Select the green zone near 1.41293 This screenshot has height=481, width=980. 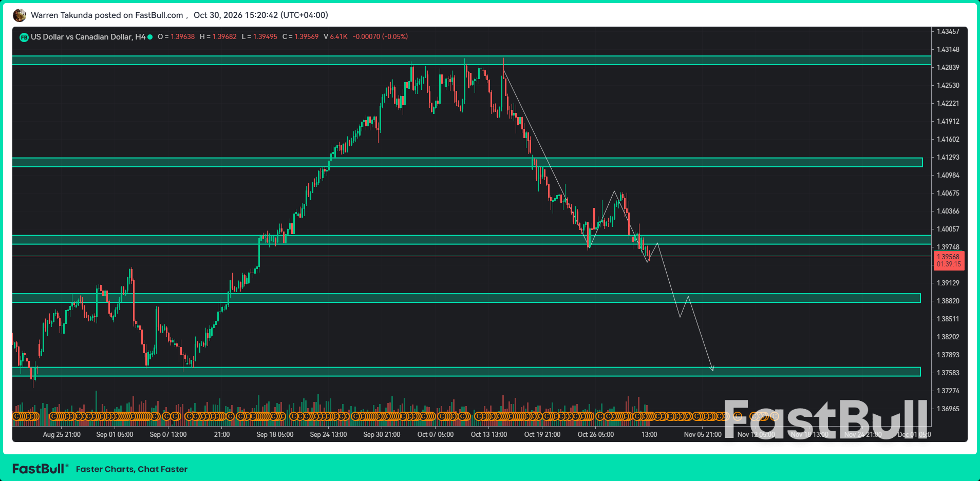coord(467,162)
